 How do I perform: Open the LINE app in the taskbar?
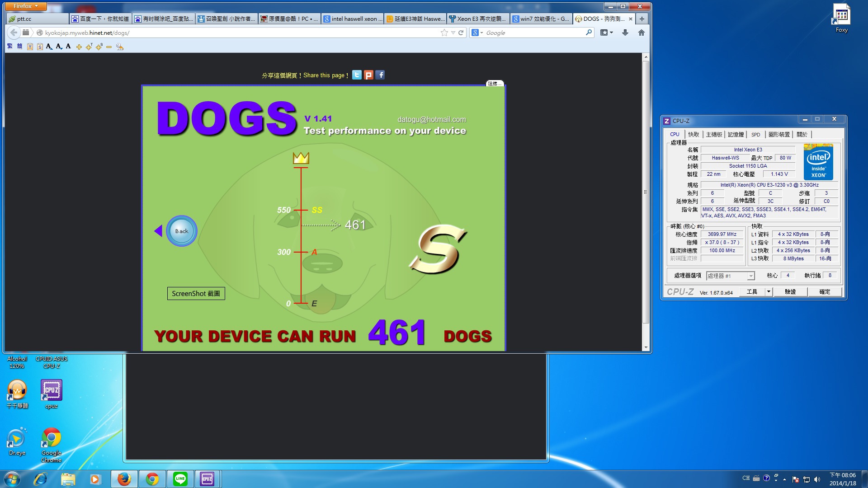[x=180, y=479]
